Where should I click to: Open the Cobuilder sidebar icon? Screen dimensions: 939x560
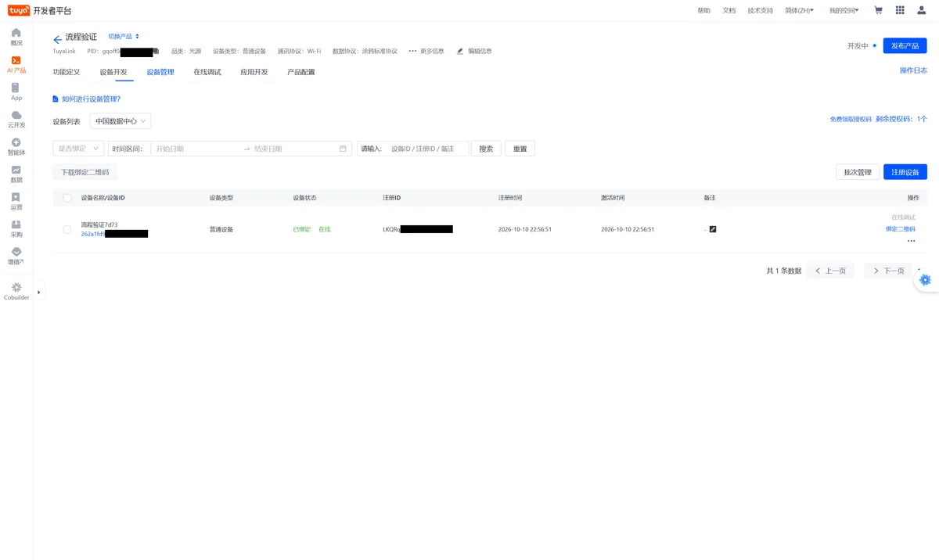16,292
